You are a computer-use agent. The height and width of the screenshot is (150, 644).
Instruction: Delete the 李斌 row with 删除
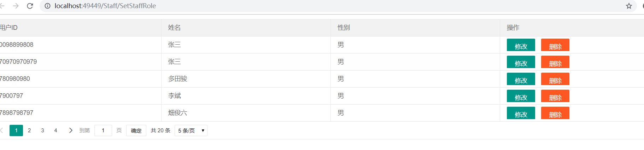pyautogui.click(x=555, y=96)
